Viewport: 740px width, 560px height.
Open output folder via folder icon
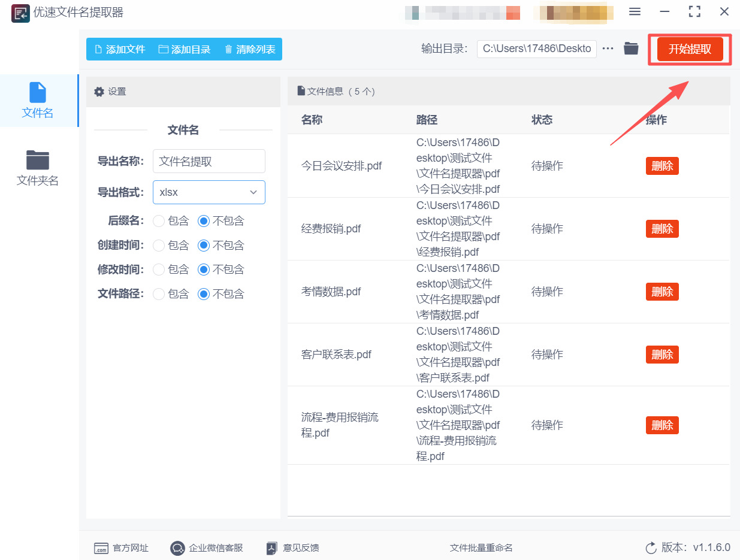631,49
